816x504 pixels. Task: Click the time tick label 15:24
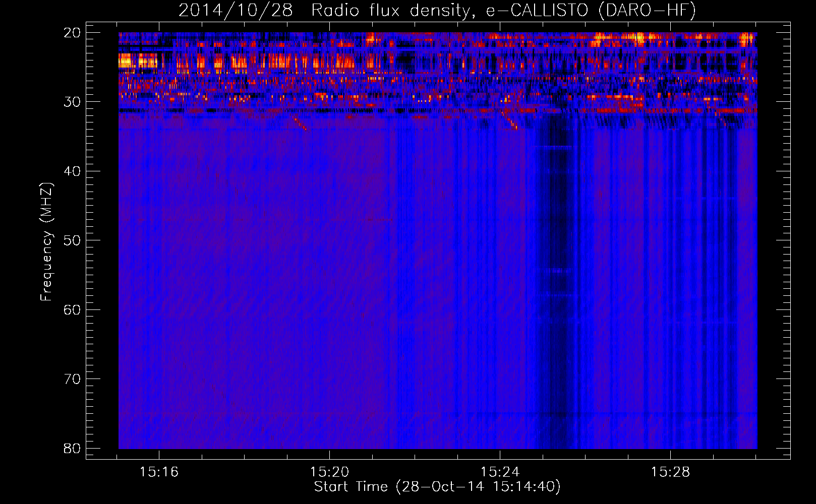coord(500,472)
